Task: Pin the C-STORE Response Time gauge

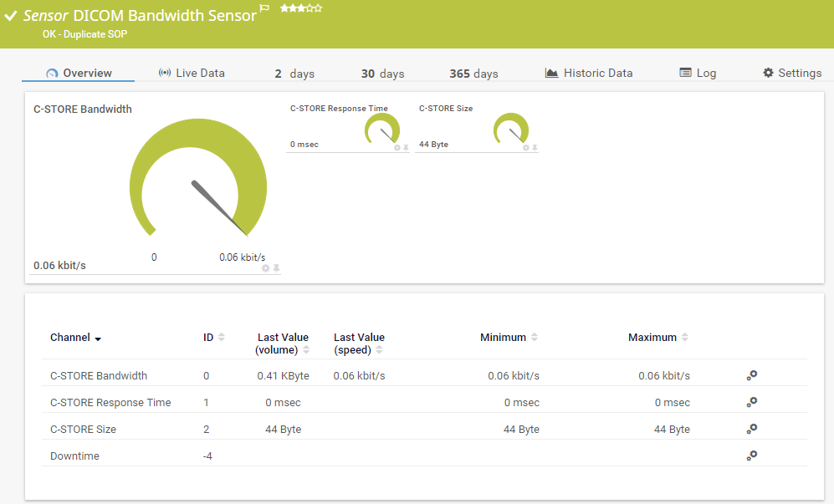Action: [406, 148]
